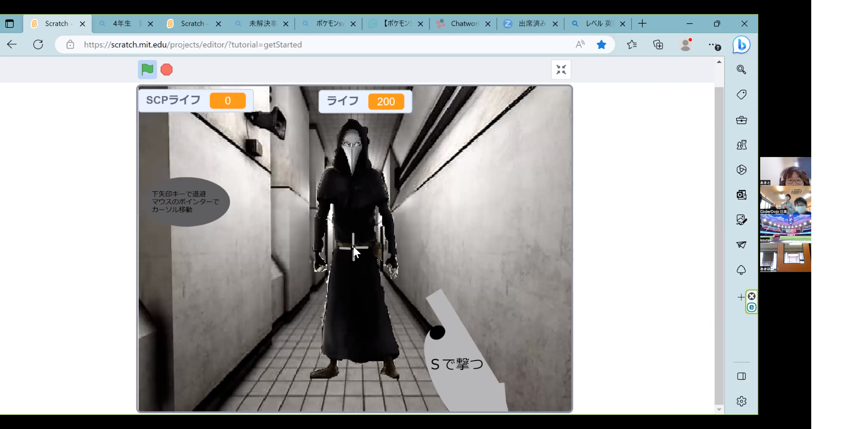Open the Read aloud feature

click(580, 45)
